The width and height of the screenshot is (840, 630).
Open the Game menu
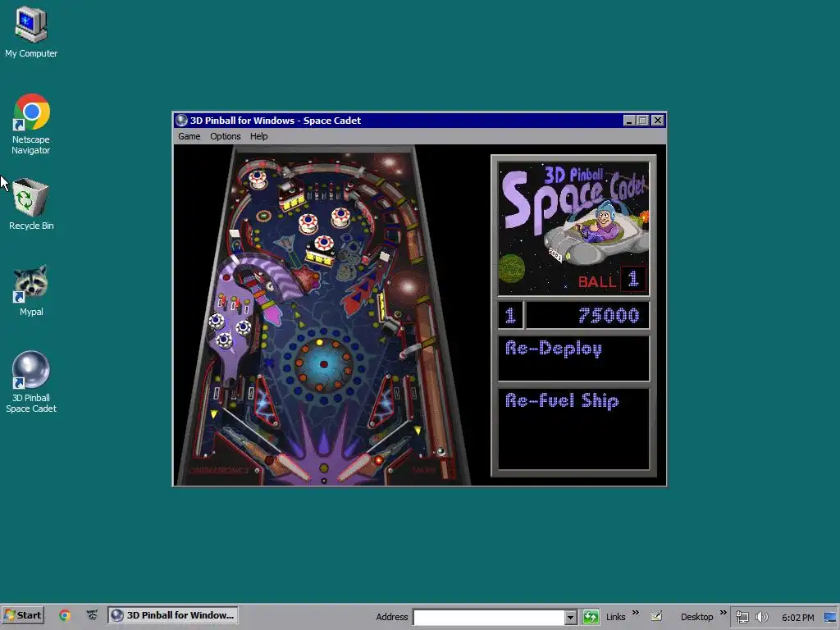click(x=189, y=136)
